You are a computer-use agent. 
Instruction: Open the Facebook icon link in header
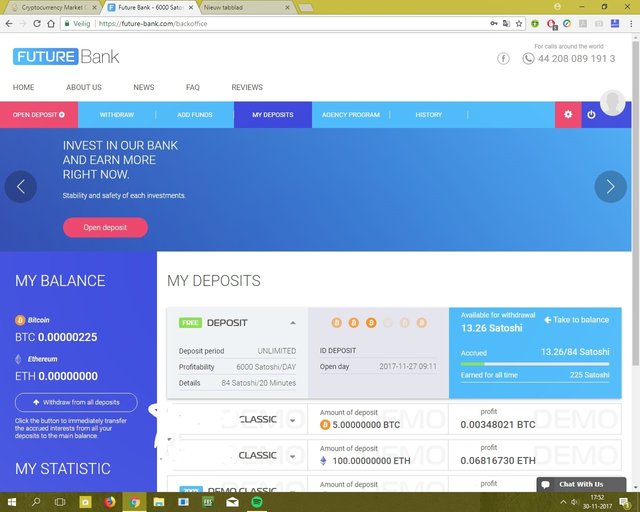tap(503, 59)
